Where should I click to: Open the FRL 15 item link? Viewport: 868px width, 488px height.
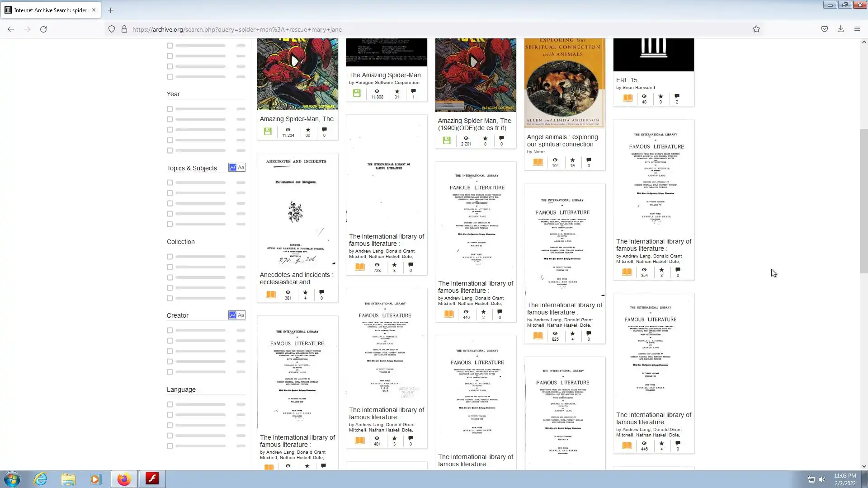click(x=627, y=80)
